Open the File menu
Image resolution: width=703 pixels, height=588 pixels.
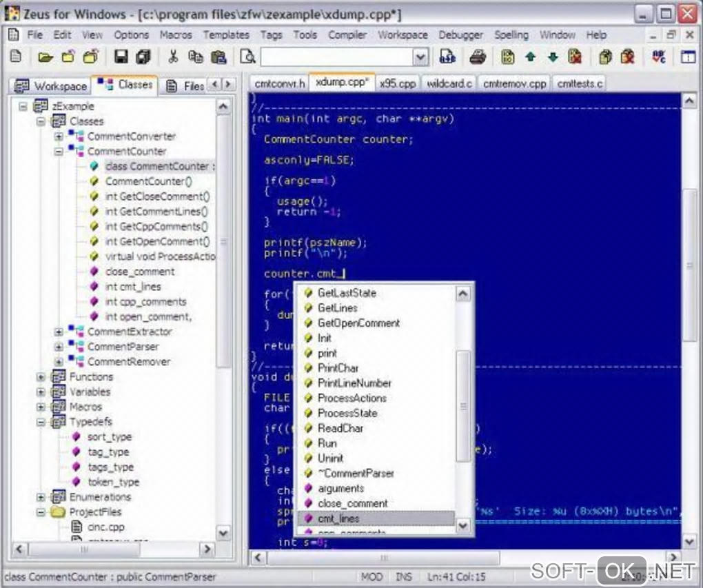pyautogui.click(x=34, y=35)
